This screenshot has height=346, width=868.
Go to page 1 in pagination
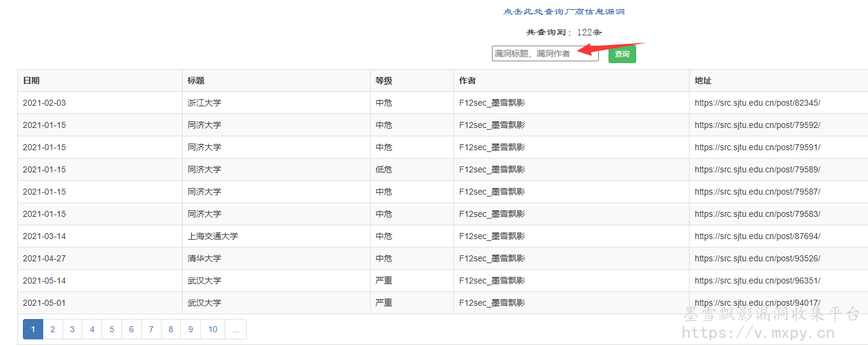(x=33, y=329)
